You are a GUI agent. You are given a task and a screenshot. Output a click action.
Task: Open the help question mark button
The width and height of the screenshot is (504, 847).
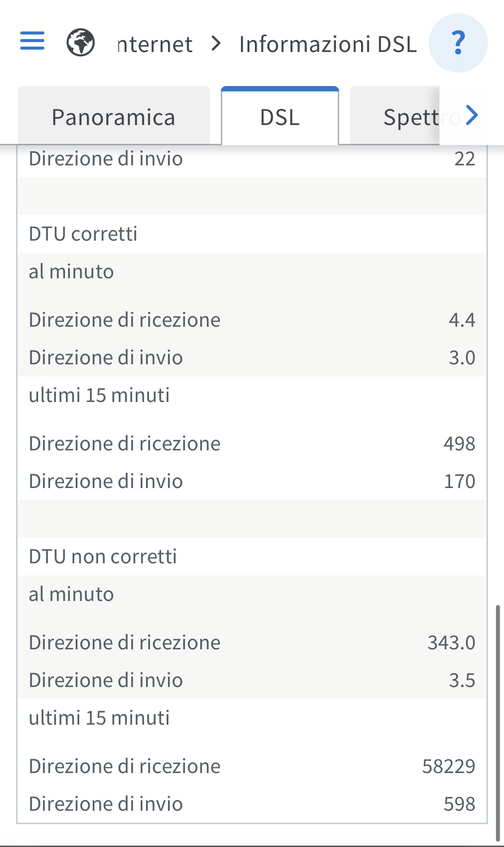click(458, 43)
